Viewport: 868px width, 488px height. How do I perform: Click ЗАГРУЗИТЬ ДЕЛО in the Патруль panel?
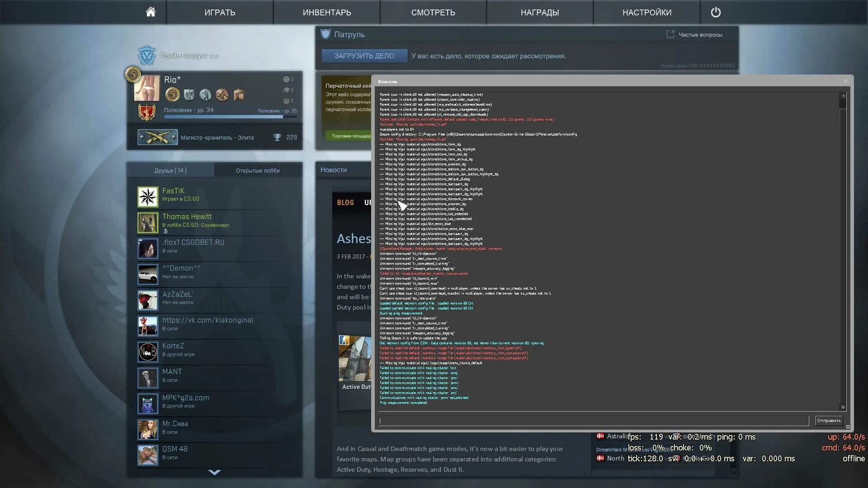(x=363, y=56)
